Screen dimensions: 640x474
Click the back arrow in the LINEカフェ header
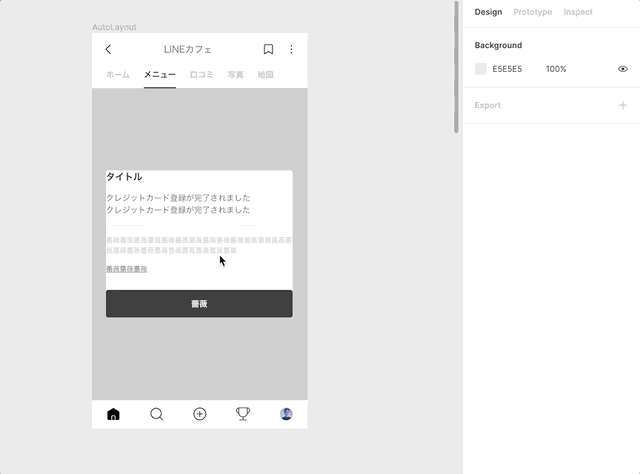pyautogui.click(x=108, y=49)
